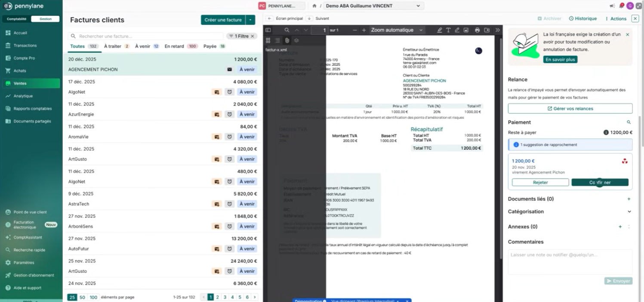Toggle the PDF viewer sidebar panel
The image size is (644, 302).
268,30
